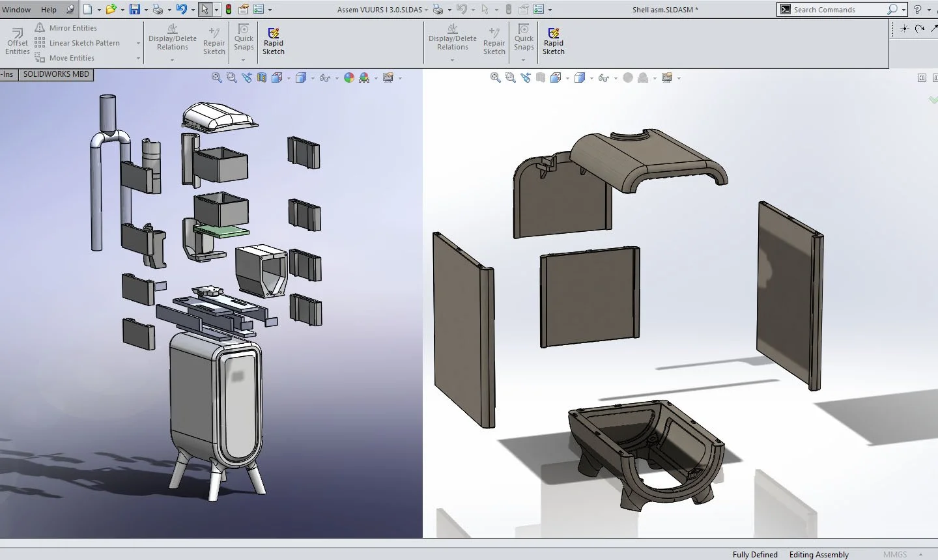This screenshot has width=938, height=560.
Task: Open Options checklist icon left of title
Action: click(x=259, y=9)
